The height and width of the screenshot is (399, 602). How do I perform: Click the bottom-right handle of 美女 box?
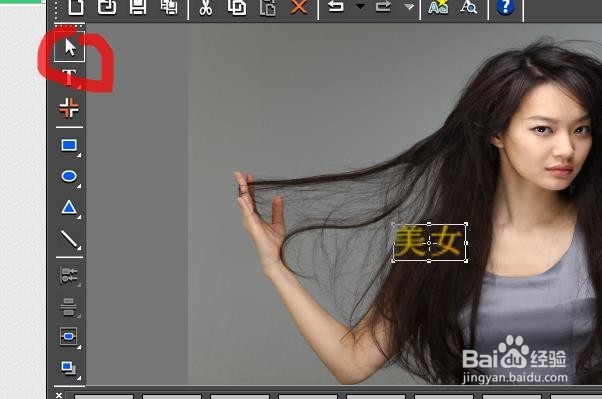(466, 261)
